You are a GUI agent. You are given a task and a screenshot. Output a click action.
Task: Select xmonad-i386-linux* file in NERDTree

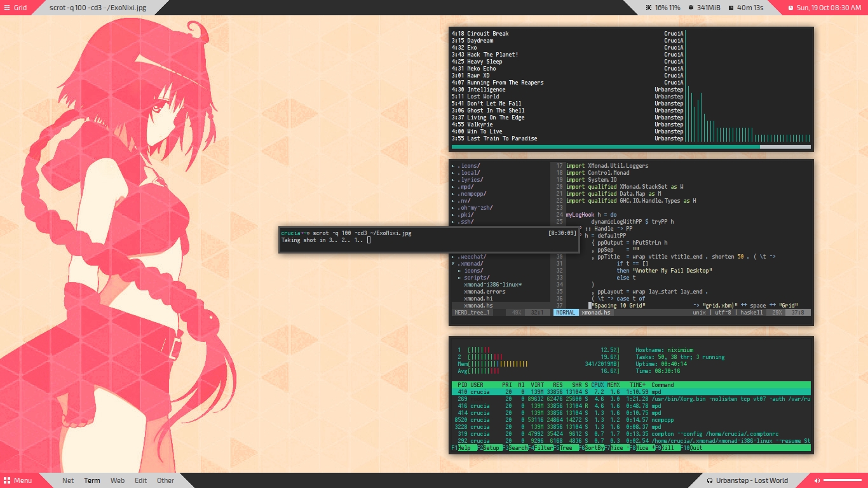492,285
